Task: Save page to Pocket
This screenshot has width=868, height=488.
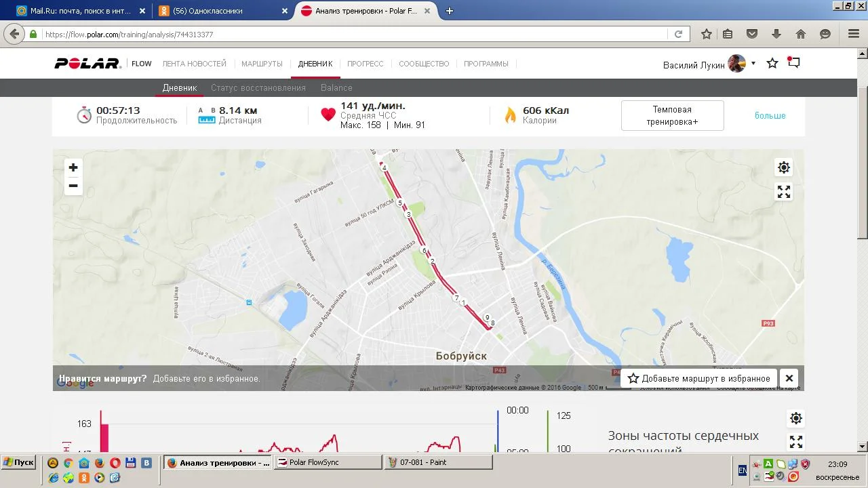Action: (x=752, y=34)
